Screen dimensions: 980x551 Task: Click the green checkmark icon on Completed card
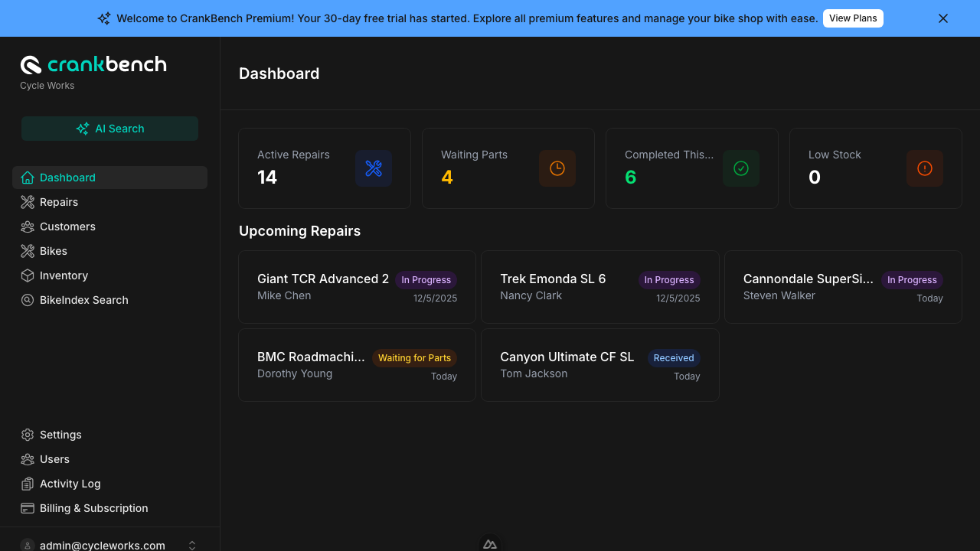point(741,168)
